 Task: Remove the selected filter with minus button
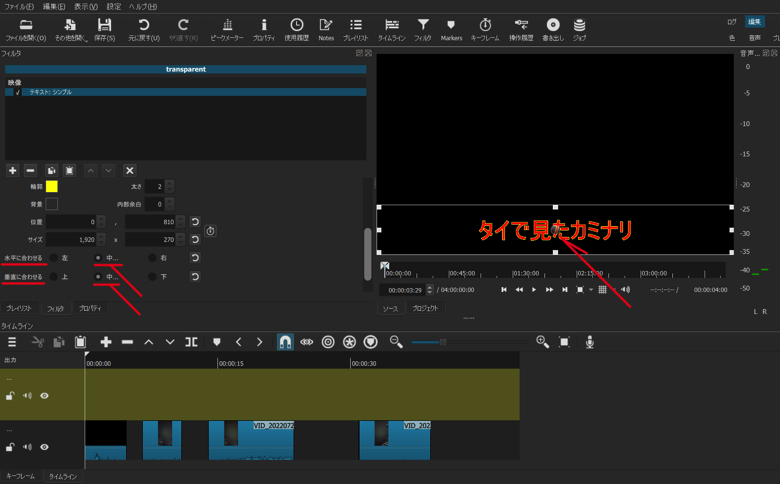pyautogui.click(x=30, y=171)
